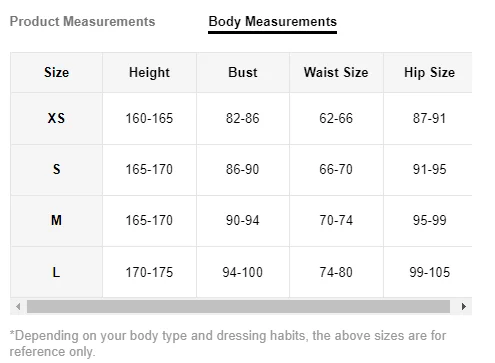Select the L size row label
The width and height of the screenshot is (495, 363).
tap(56, 272)
